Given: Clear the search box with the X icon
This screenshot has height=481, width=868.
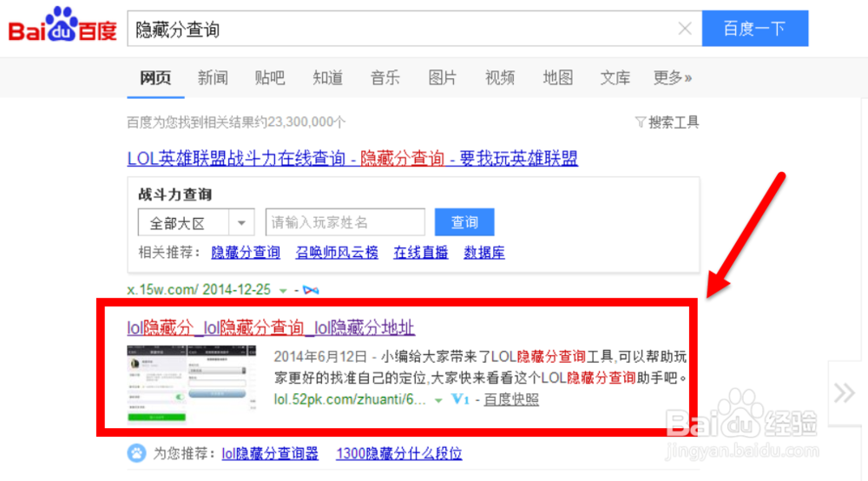Looking at the screenshot, I should click(x=685, y=29).
